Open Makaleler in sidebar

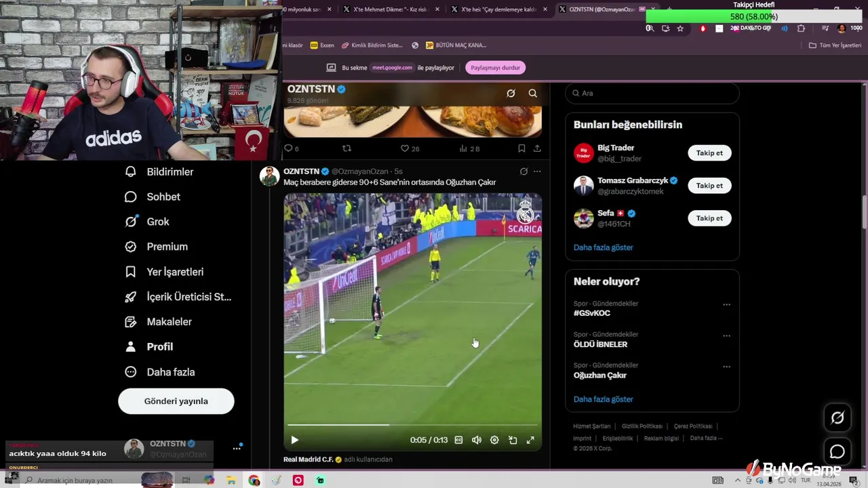[x=159, y=322]
